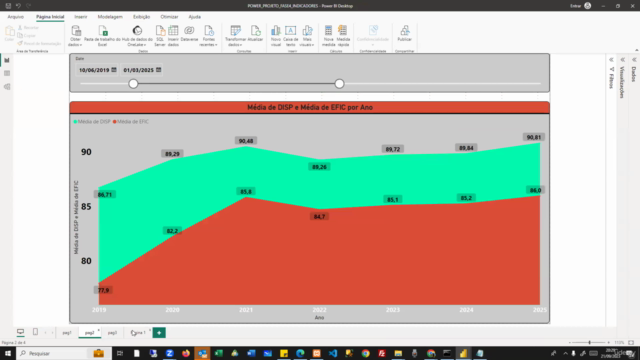Open the Arquivo menu
This screenshot has width=640, height=360.
pos(16,17)
